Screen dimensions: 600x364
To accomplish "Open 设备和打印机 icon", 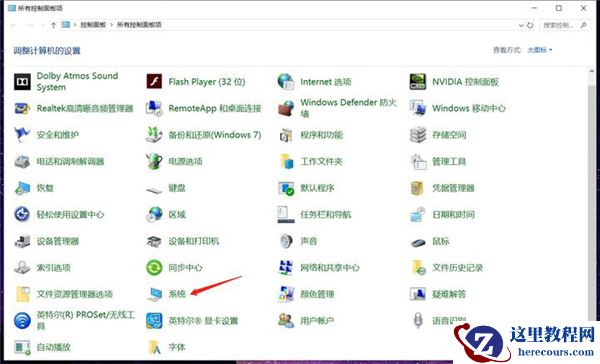I will pyautogui.click(x=154, y=241).
